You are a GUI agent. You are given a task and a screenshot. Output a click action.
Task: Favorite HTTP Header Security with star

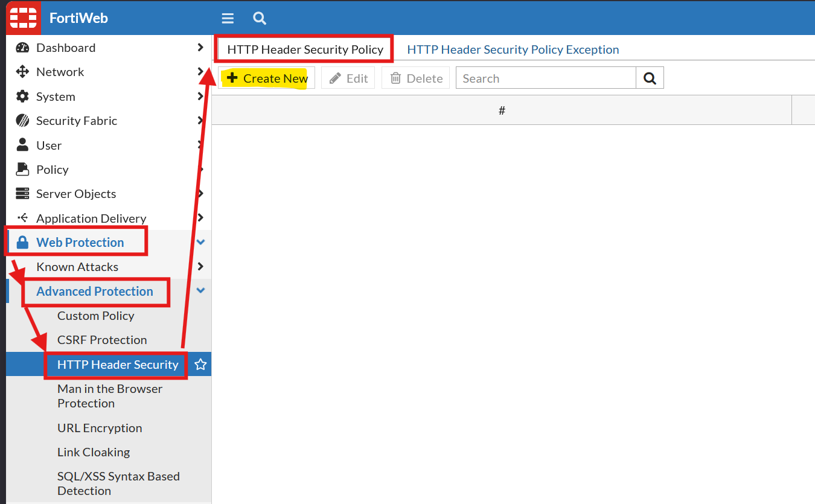pos(200,365)
